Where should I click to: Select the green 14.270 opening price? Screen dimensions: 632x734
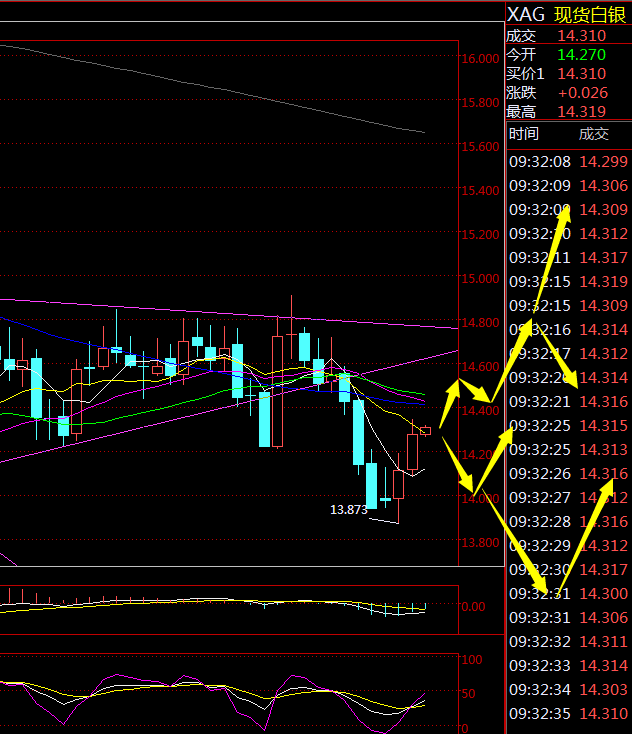[581, 55]
